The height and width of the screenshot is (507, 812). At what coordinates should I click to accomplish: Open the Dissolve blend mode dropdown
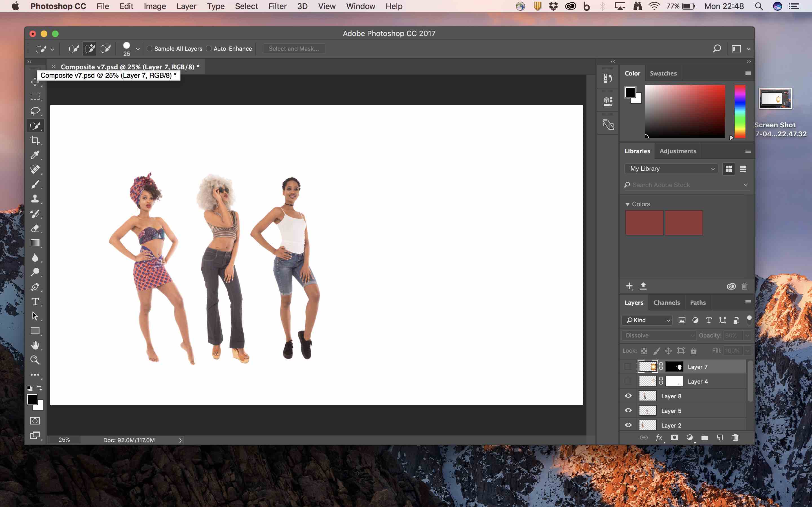coord(659,335)
